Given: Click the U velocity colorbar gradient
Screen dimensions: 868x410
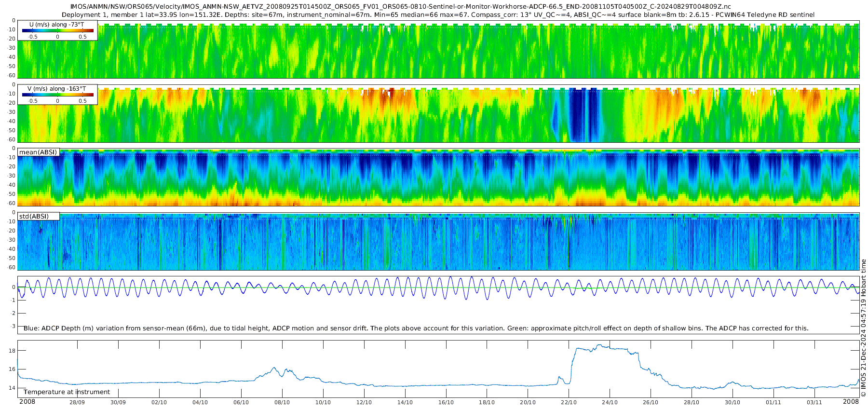Looking at the screenshot, I should (58, 30).
